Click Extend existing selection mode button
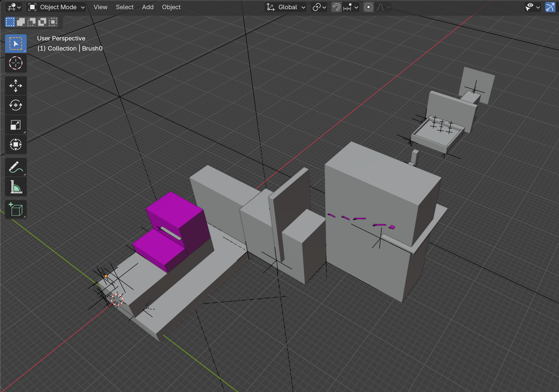 tap(21, 22)
